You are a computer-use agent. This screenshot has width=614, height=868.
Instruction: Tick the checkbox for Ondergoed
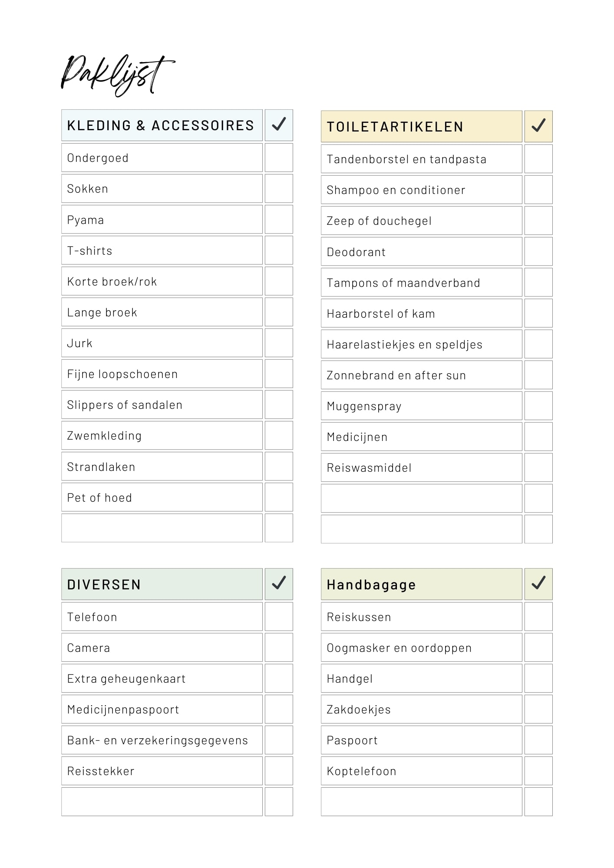pos(279,158)
